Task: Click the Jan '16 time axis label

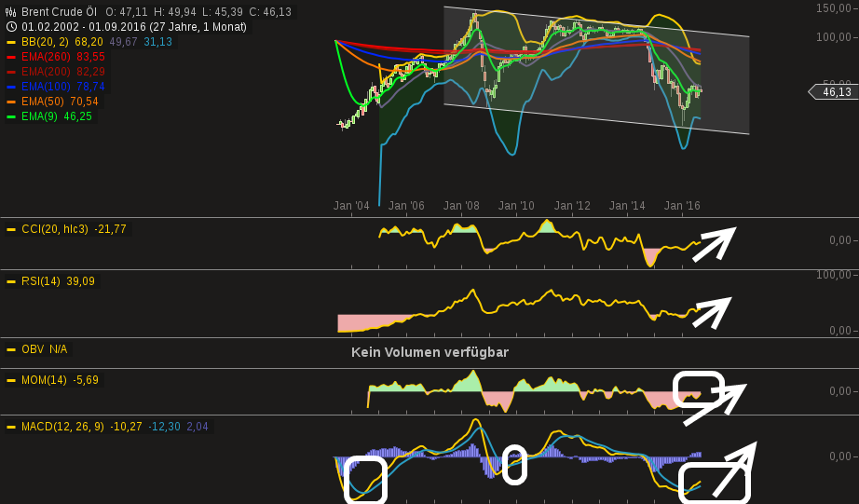Action: point(682,206)
